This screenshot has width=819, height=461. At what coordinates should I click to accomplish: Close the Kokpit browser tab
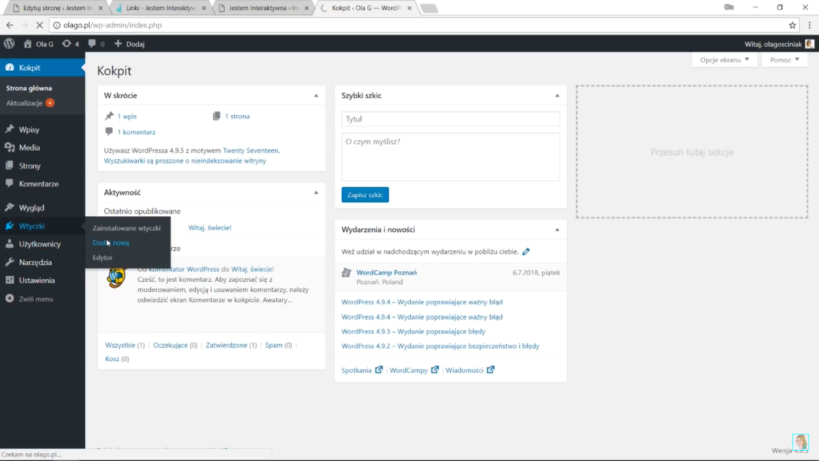pos(410,8)
